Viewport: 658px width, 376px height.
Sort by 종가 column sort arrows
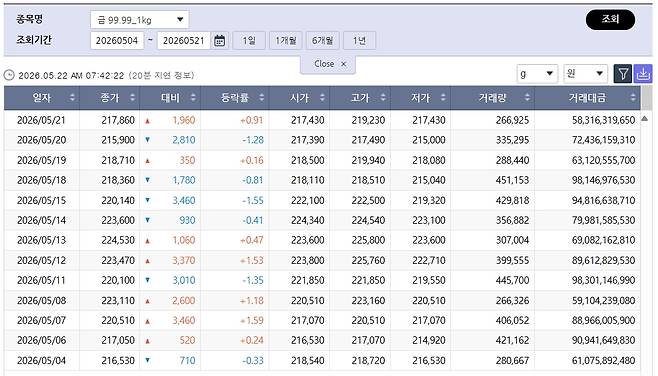[133, 98]
